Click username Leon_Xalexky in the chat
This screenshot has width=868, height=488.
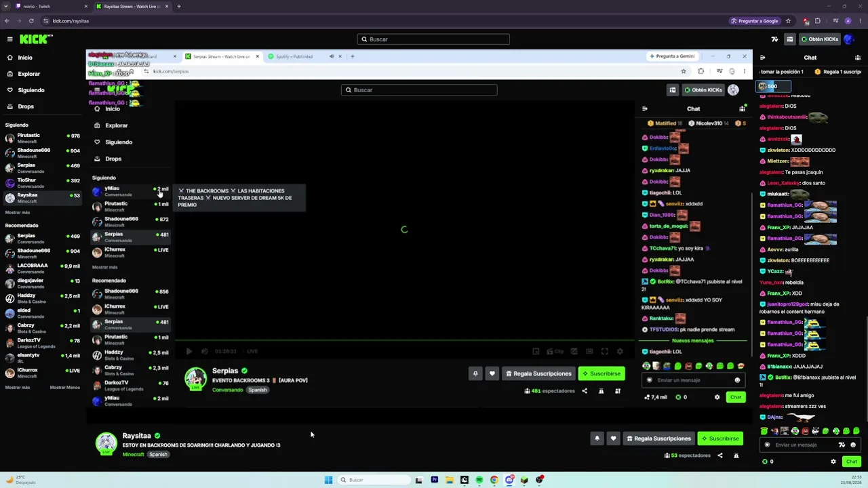pos(783,183)
